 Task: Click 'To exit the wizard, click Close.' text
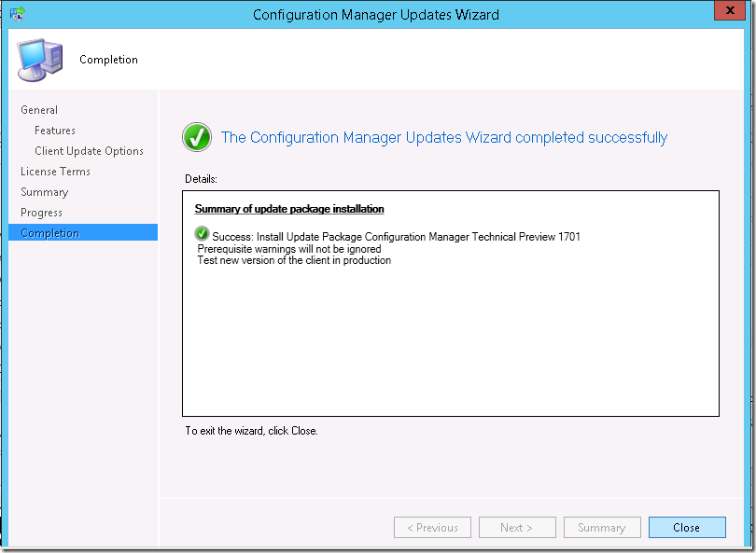pyautogui.click(x=252, y=431)
